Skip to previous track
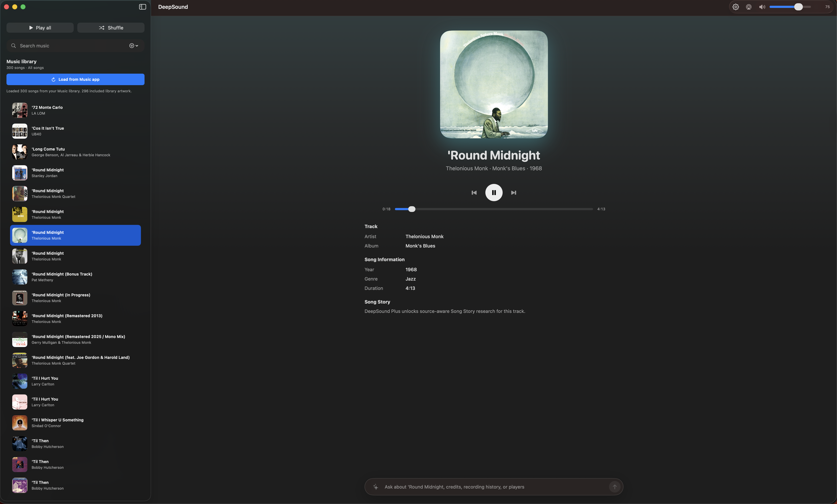The height and width of the screenshot is (504, 837). (x=474, y=193)
